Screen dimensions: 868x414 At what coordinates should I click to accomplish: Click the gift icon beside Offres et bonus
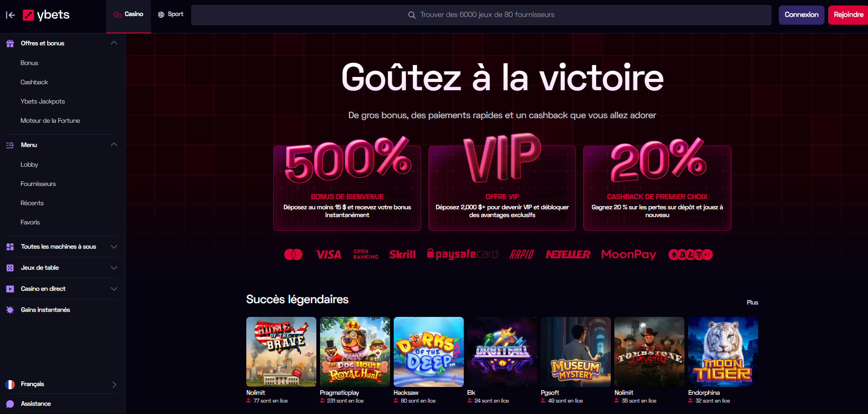point(10,44)
